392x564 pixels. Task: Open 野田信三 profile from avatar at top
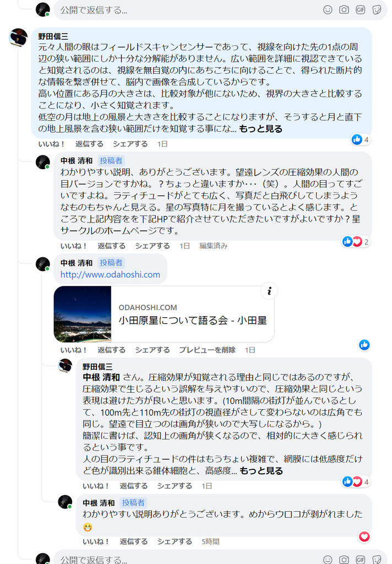(x=18, y=37)
